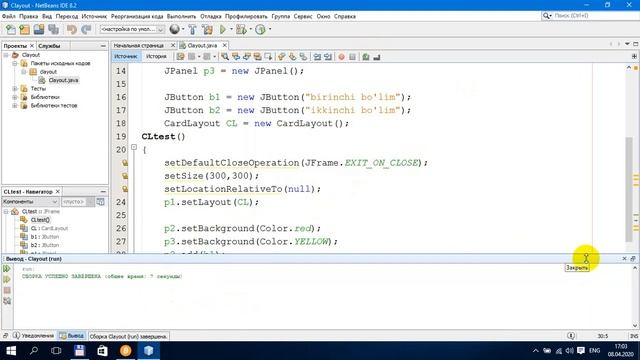Click Shift Line Left editor icon
This screenshot has height=360, width=640.
pyautogui.click(x=317, y=57)
